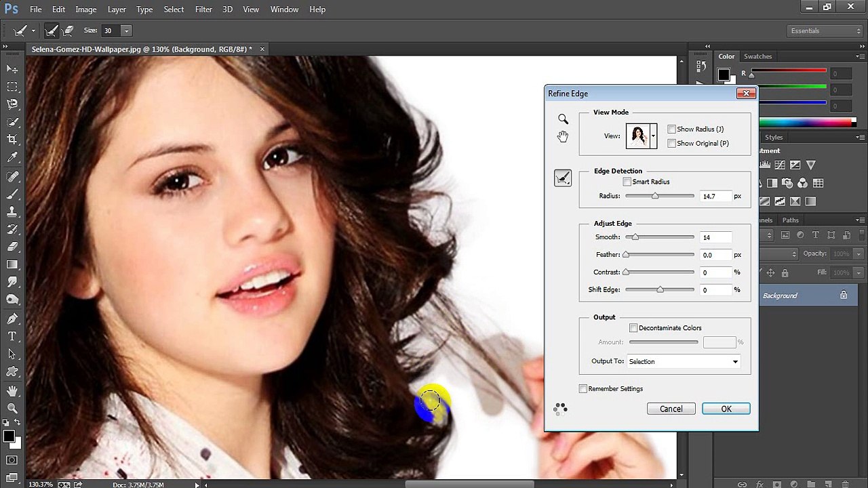Click the Refine Radius tool in the dialog
The height and width of the screenshot is (488, 868).
563,178
